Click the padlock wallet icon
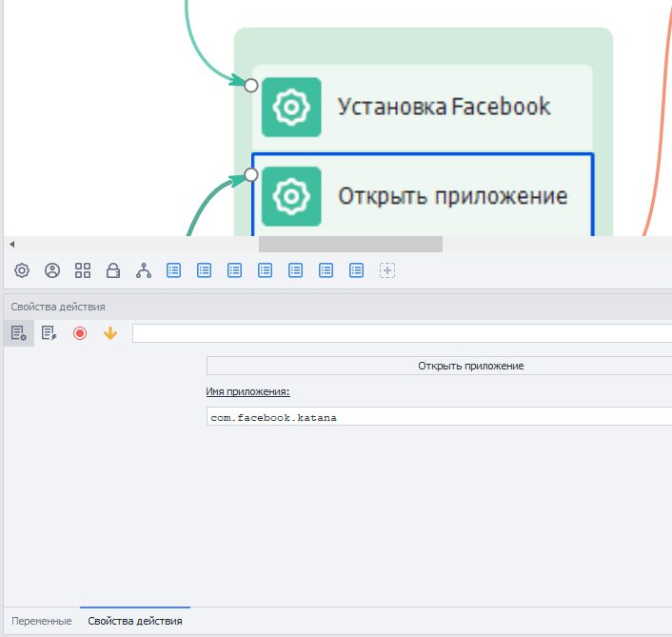Screen dimensions: 672x637 tap(113, 270)
